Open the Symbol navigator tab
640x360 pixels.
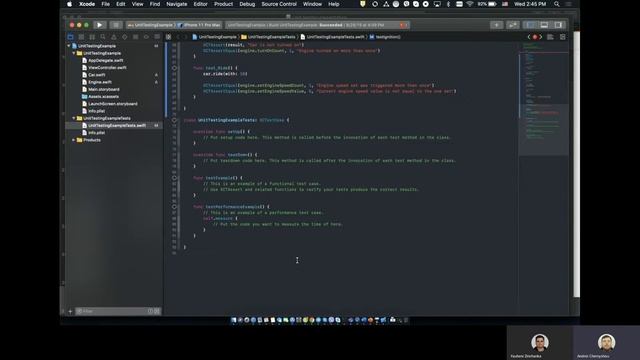[92, 37]
